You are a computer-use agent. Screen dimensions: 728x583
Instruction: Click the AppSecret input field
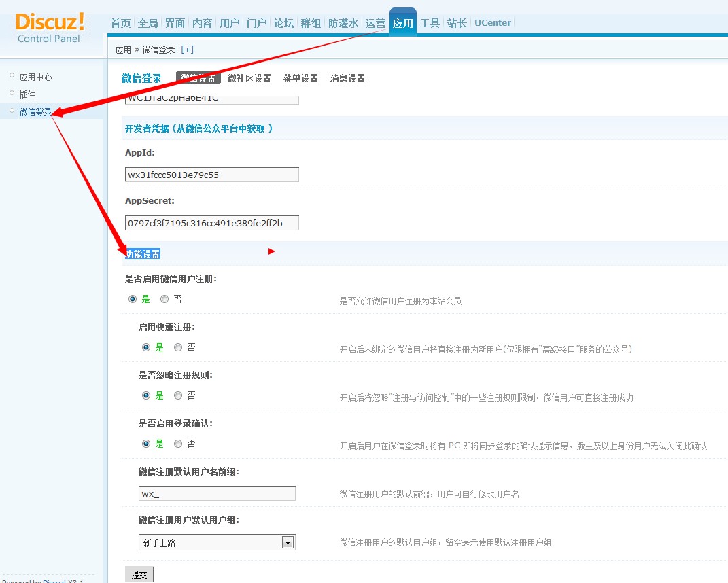pos(211,223)
